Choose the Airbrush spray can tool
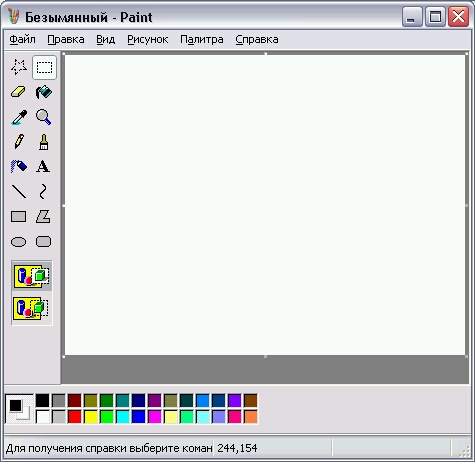475x462 pixels. coord(19,166)
